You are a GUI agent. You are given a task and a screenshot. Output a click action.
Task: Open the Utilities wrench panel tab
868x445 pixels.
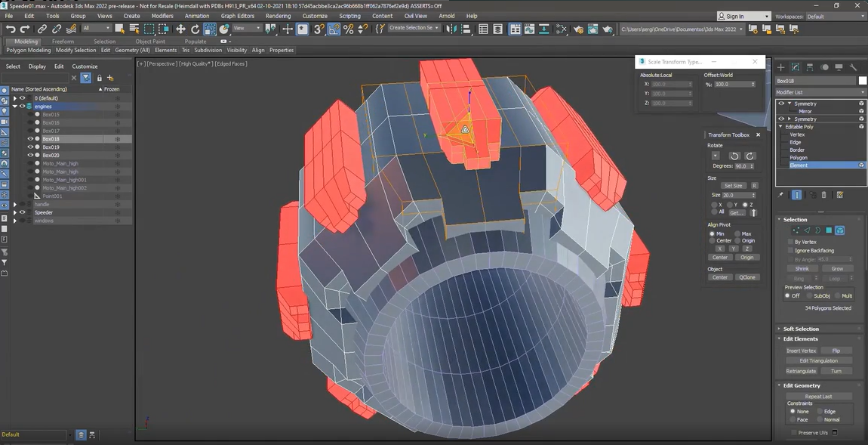pyautogui.click(x=853, y=67)
